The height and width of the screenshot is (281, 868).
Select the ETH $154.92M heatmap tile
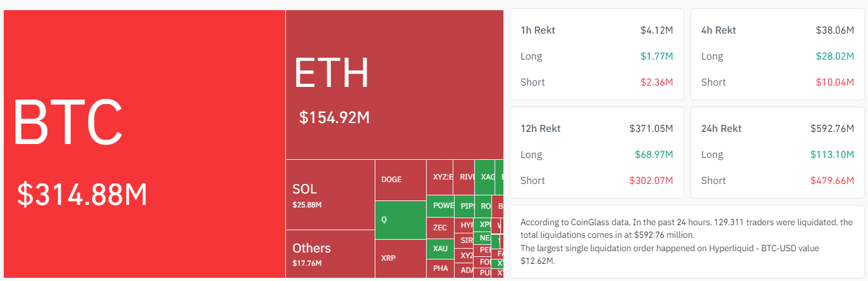[x=394, y=85]
